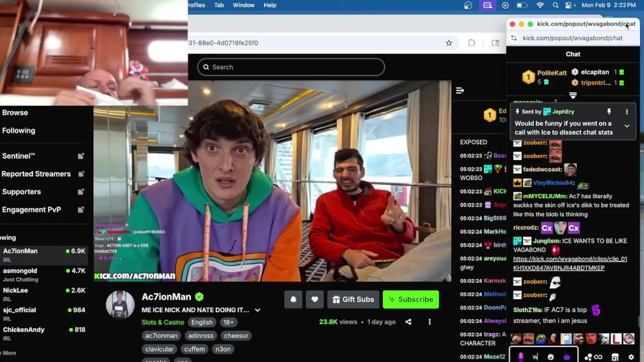644x362 pixels.
Task: Open the Slots & Casino category link
Action: click(x=163, y=322)
